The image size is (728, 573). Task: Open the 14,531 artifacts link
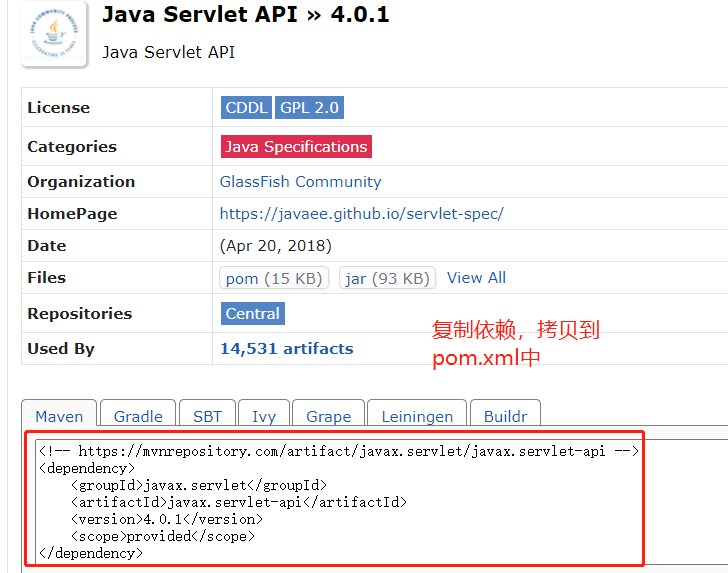(x=286, y=349)
